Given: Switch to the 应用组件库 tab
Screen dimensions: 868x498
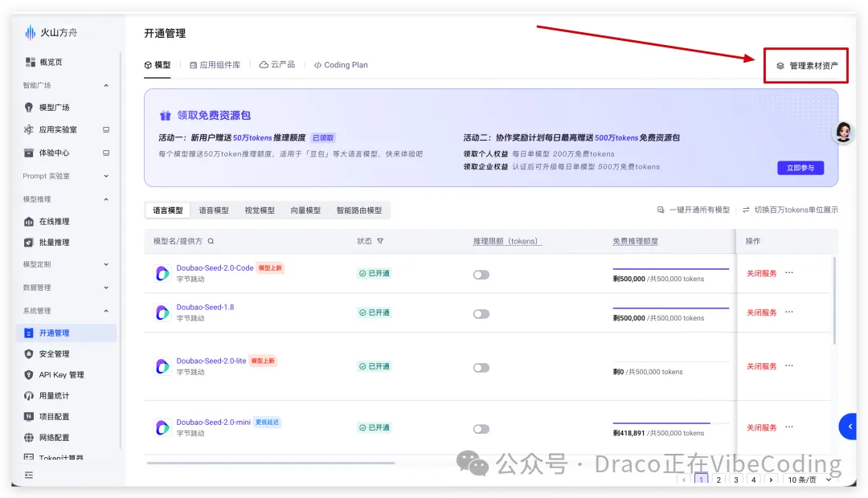Looking at the screenshot, I should (215, 65).
